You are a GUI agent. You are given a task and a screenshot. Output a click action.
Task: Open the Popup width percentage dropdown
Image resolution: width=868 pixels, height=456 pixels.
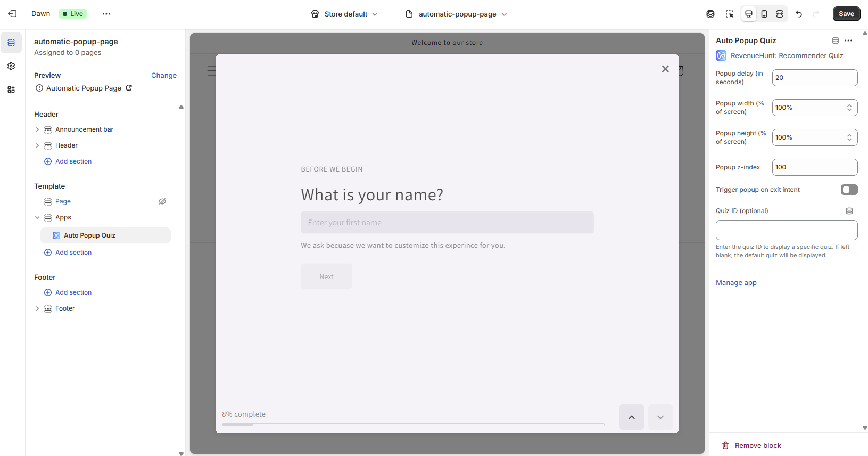coord(814,108)
